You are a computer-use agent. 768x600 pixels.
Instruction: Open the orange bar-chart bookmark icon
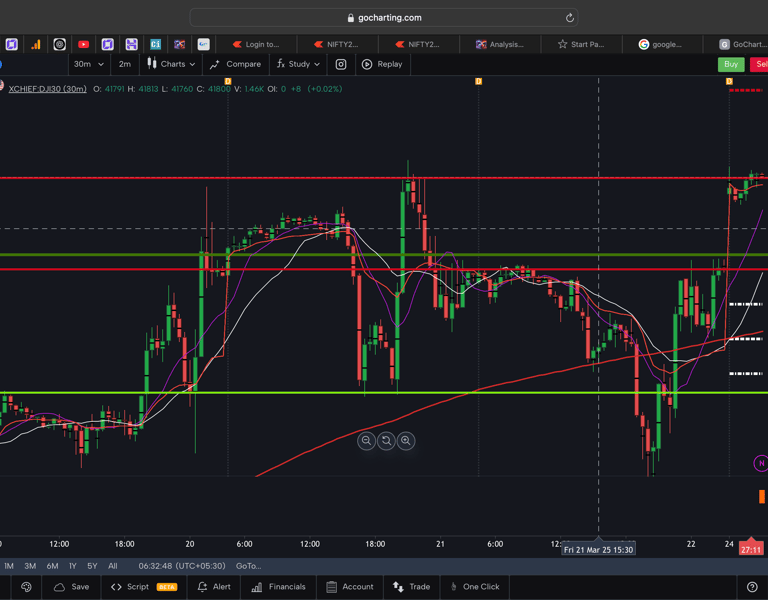point(36,45)
